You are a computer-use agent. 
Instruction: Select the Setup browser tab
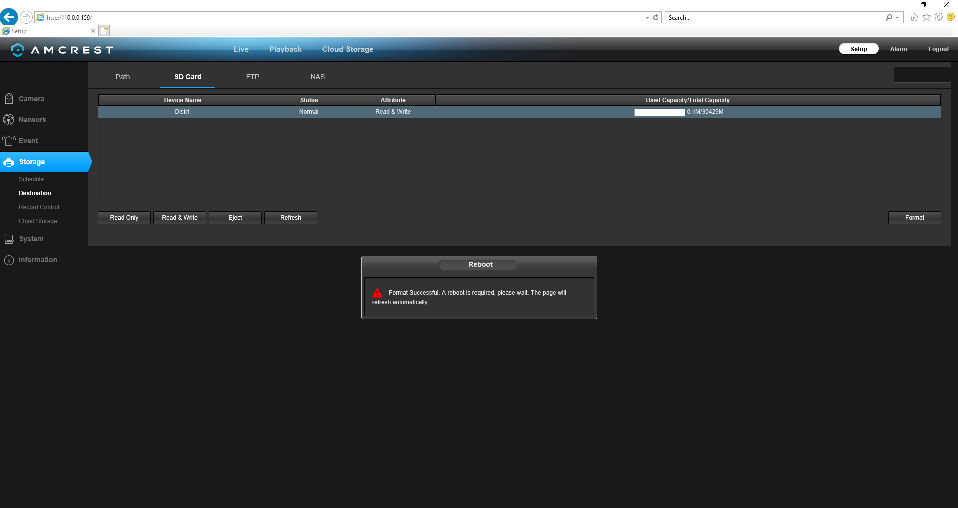click(46, 31)
